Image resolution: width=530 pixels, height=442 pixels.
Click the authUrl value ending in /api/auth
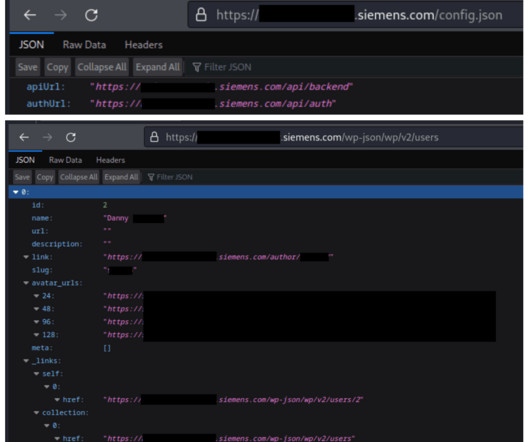coord(213,103)
